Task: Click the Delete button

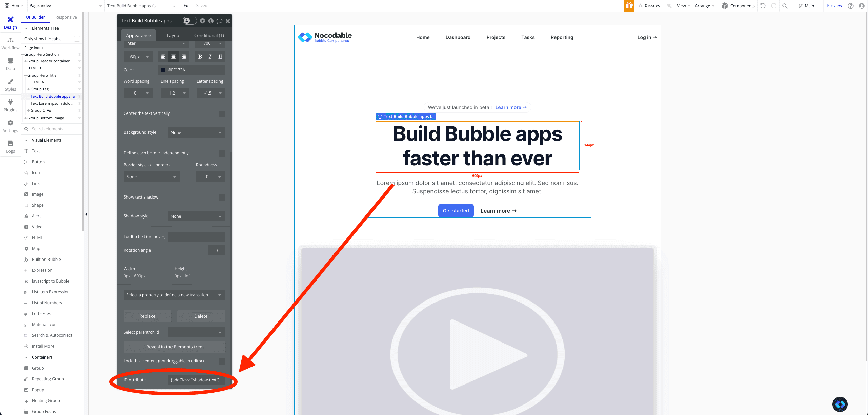Action: [x=201, y=316]
